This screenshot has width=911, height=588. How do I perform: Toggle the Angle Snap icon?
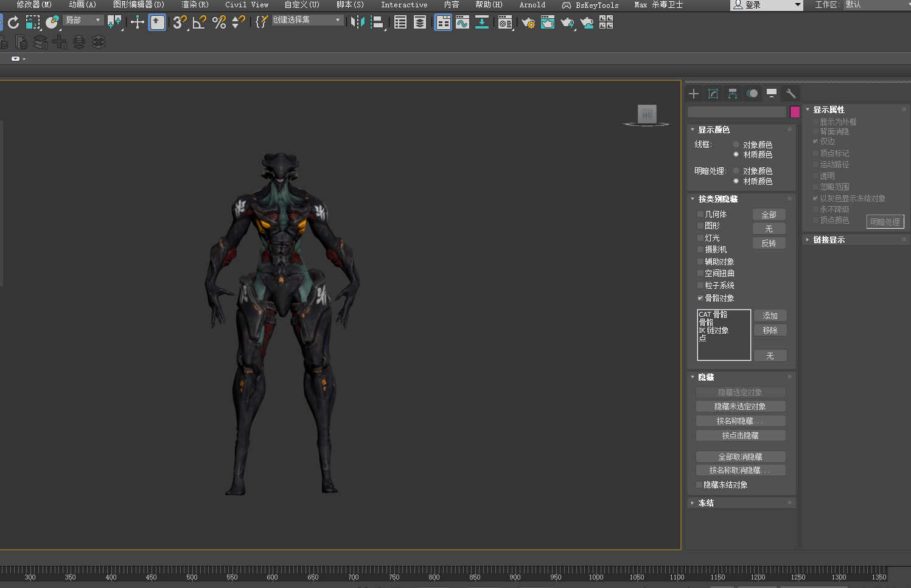[x=199, y=22]
